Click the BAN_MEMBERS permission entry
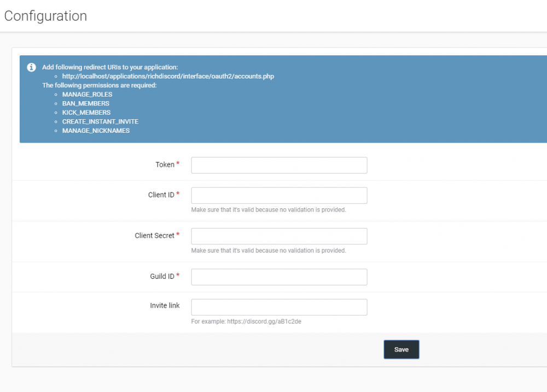Screen dimensions: 547x392 (x=85, y=103)
